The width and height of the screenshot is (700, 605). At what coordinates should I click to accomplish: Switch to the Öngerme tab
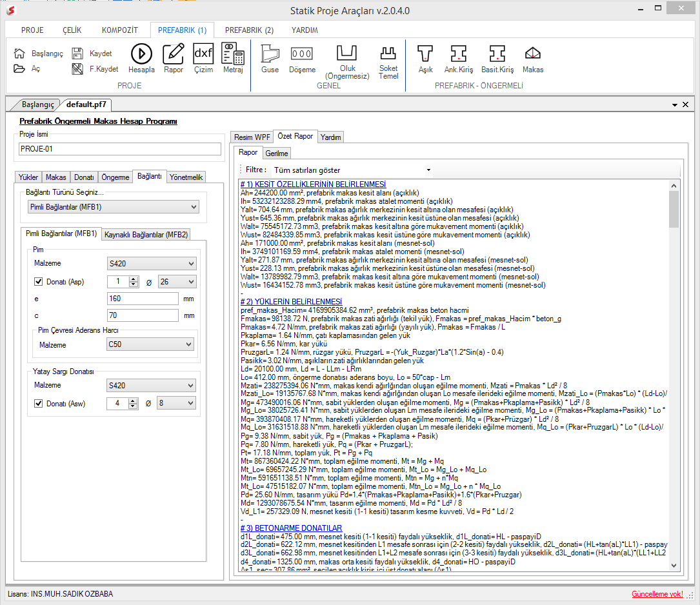coord(115,177)
